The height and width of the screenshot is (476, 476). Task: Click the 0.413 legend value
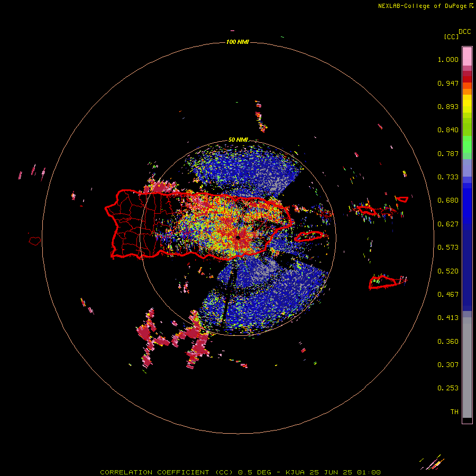click(448, 318)
